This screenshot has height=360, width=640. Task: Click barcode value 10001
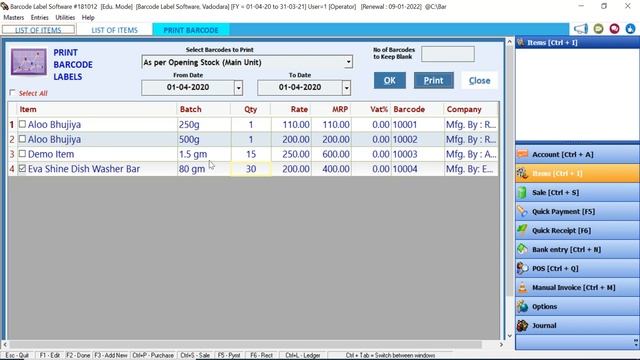click(405, 124)
